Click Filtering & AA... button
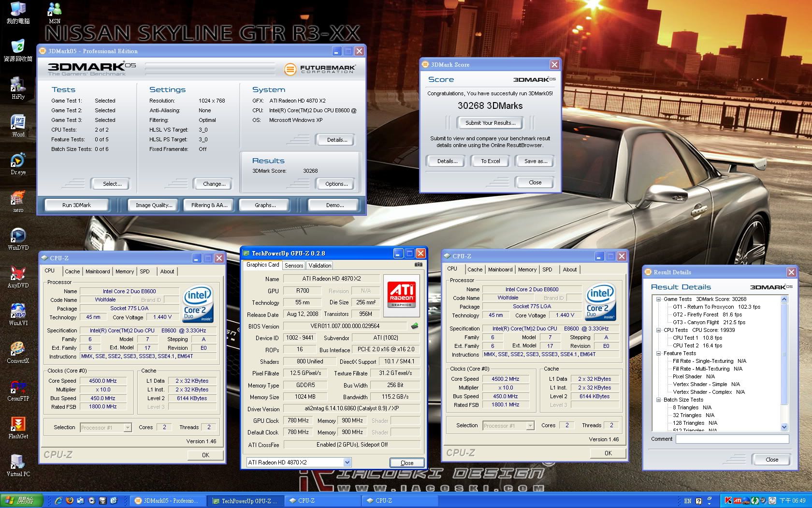Viewport: 812px width, 508px height. point(209,205)
